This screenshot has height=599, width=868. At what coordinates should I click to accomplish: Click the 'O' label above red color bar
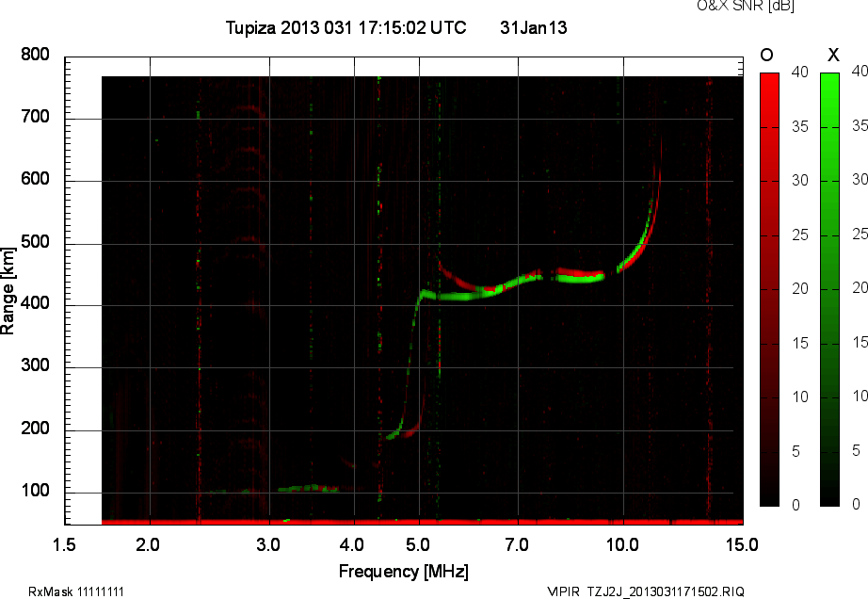coord(767,56)
